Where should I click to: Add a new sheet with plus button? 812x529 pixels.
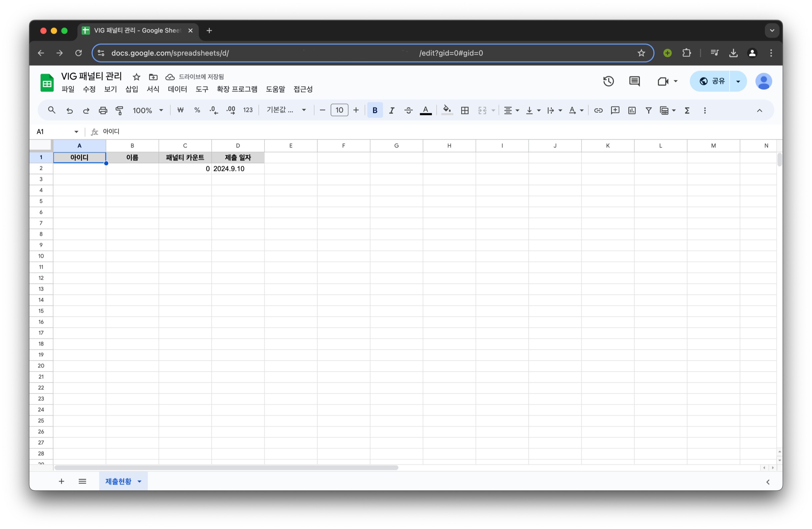click(x=61, y=482)
